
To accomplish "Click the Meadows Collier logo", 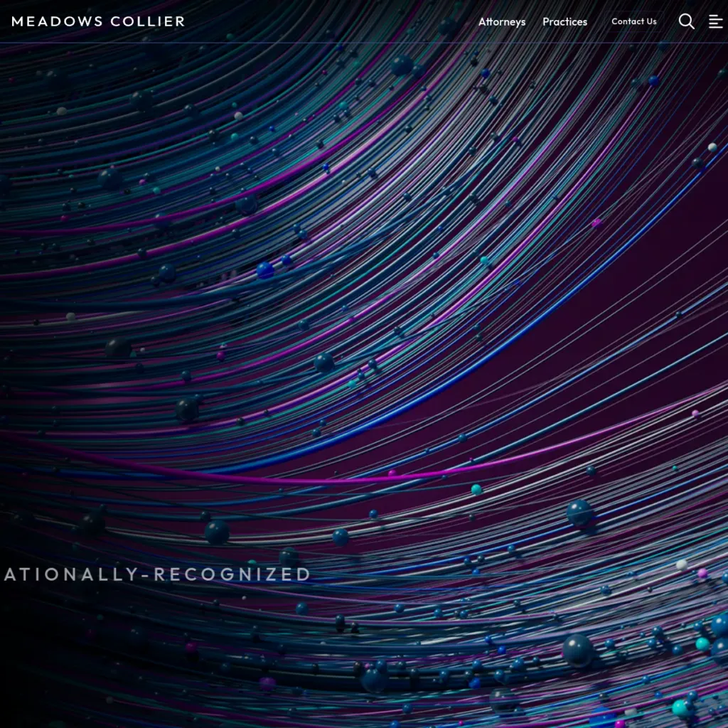I will point(98,21).
